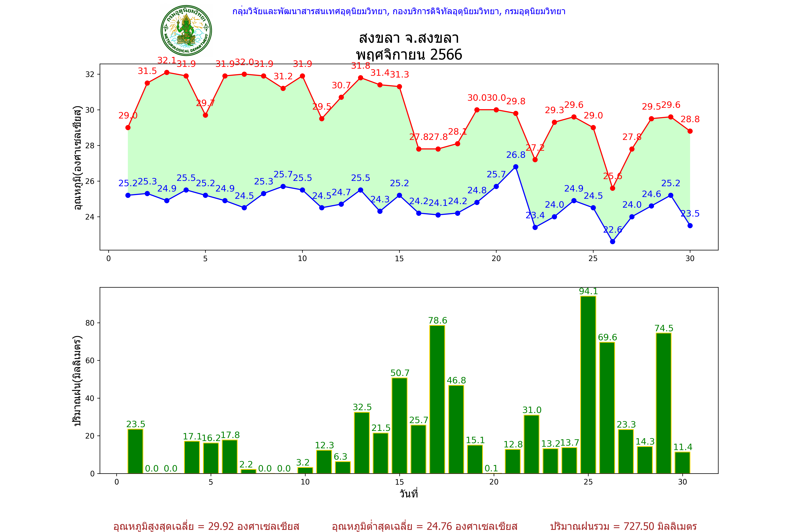Click the average max temperature 29.92 text
The image size is (798, 532).
(206, 526)
